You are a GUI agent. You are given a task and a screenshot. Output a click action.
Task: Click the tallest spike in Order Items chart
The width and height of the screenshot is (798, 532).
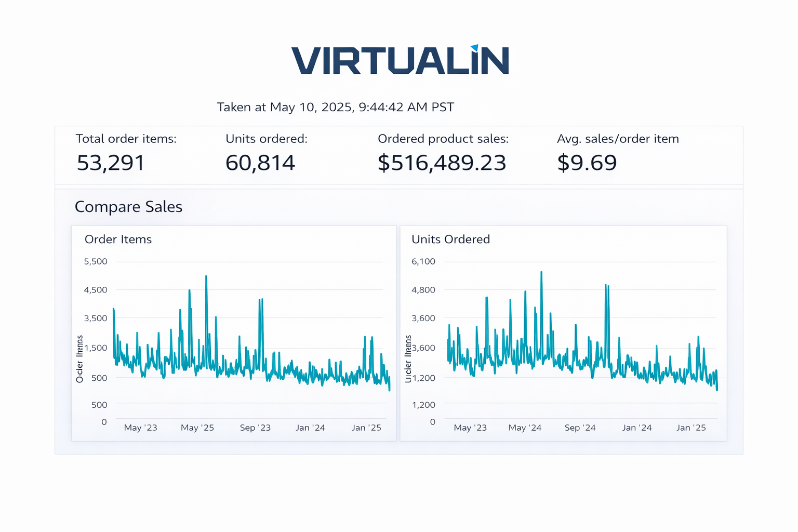[206, 278]
